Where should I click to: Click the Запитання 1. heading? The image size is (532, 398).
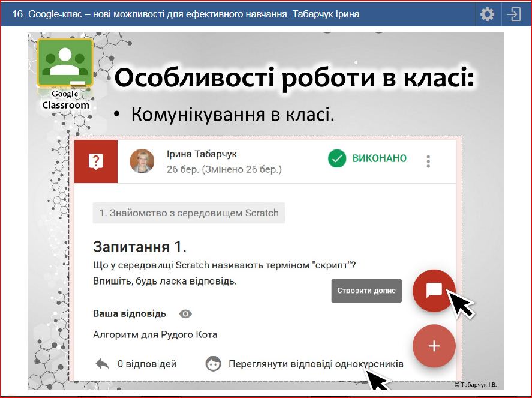pyautogui.click(x=139, y=247)
